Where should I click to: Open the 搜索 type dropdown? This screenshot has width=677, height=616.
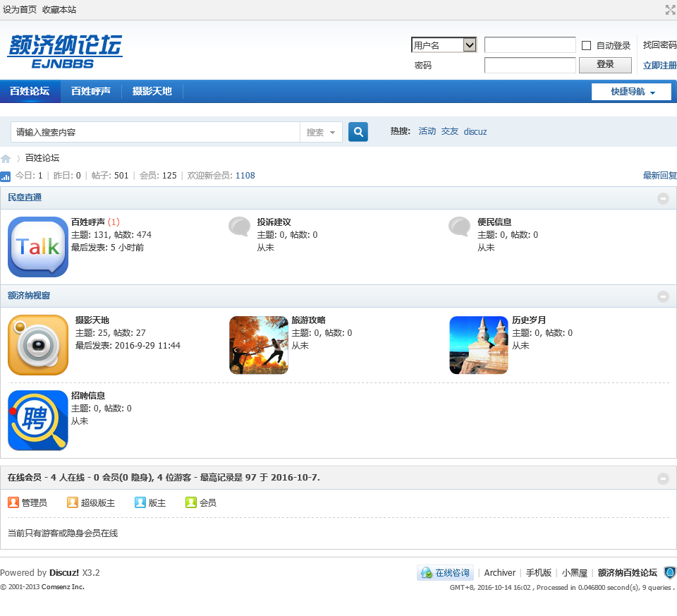click(321, 132)
